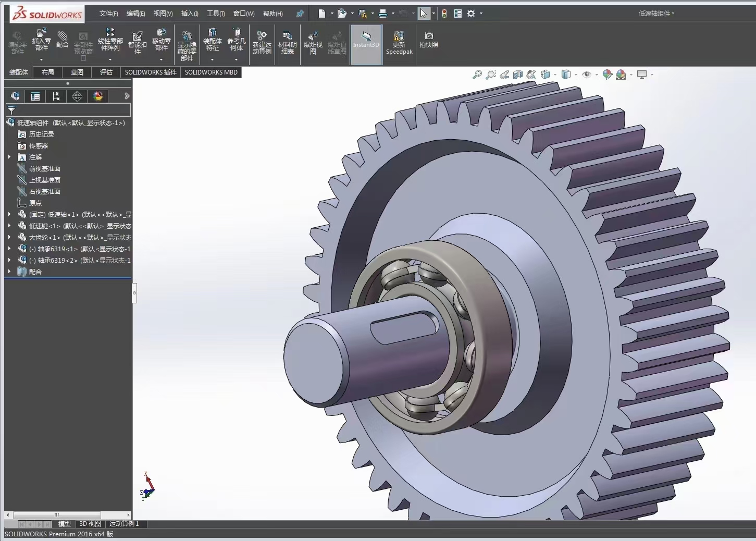Click the Dynamic Annotation Views icon
The width and height of the screenshot is (756, 541).
click(531, 75)
